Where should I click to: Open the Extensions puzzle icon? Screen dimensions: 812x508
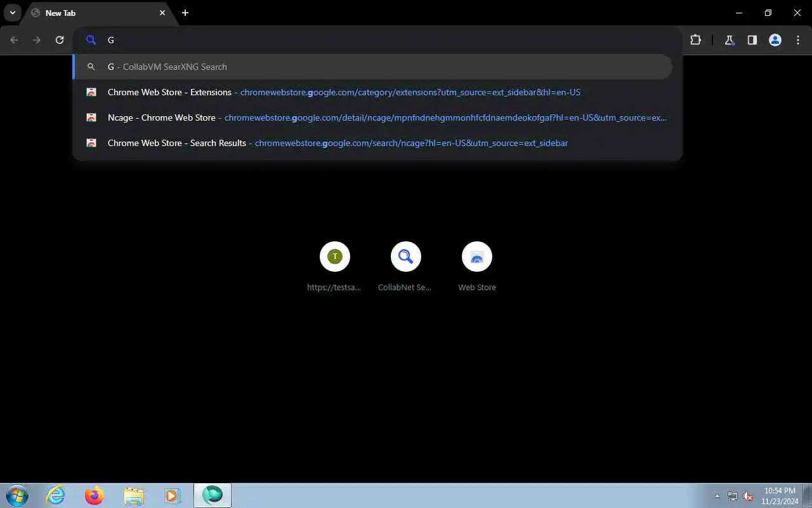tap(695, 40)
